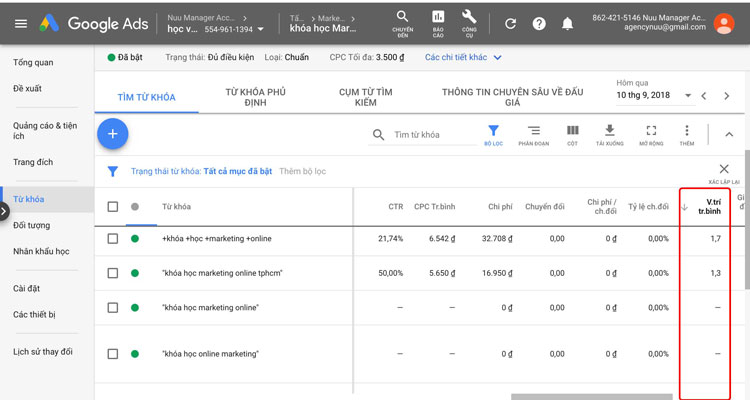Tick checkbox for +khóa +học +marketing +online
The image size is (750, 400).
112,238
